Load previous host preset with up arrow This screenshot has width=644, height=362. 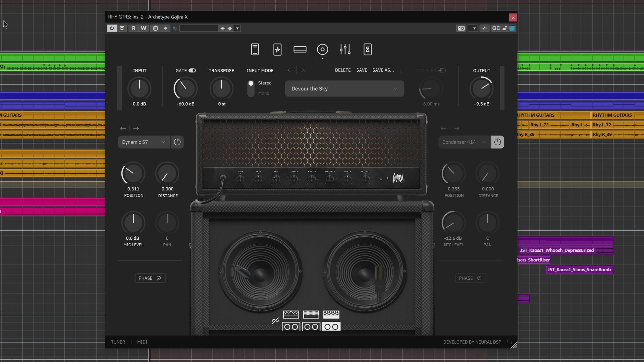coord(222,28)
